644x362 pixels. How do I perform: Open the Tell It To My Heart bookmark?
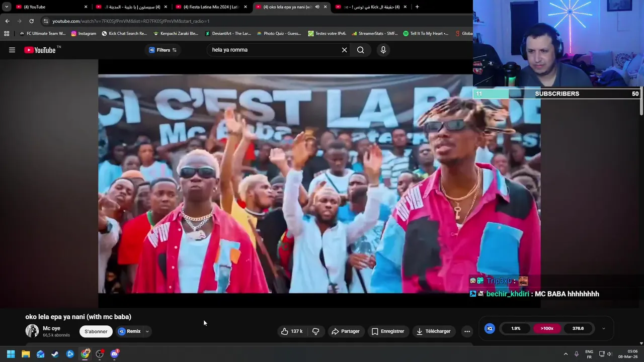426,34
